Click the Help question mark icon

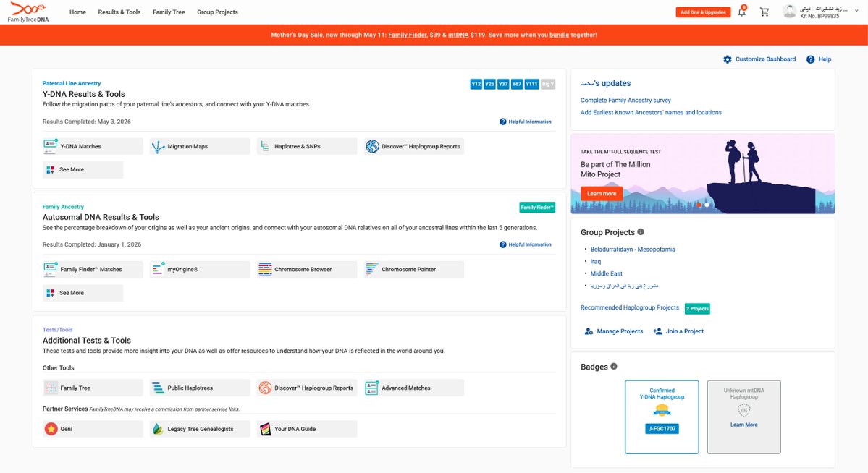pyautogui.click(x=810, y=59)
